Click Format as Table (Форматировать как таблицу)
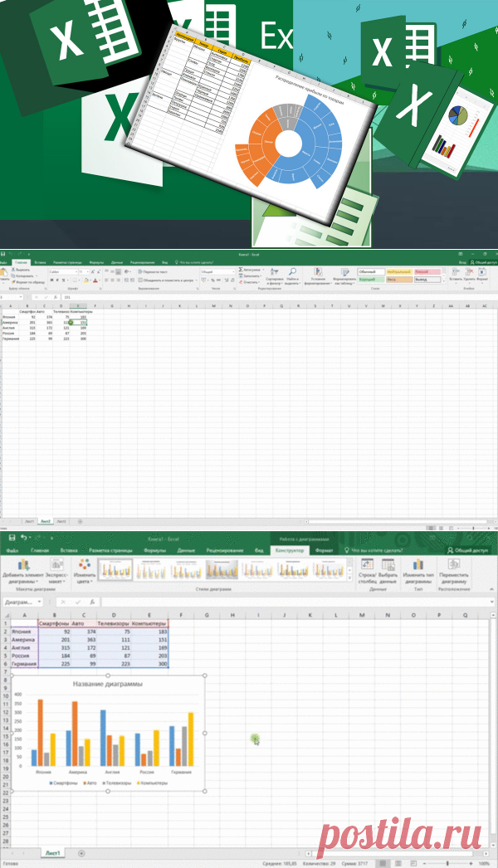498x868 pixels. pos(344,276)
